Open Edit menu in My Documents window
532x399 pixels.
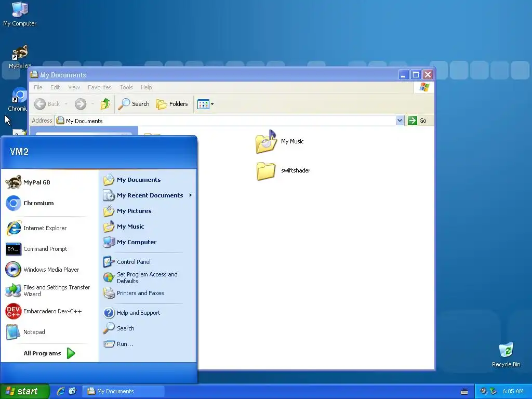[55, 87]
